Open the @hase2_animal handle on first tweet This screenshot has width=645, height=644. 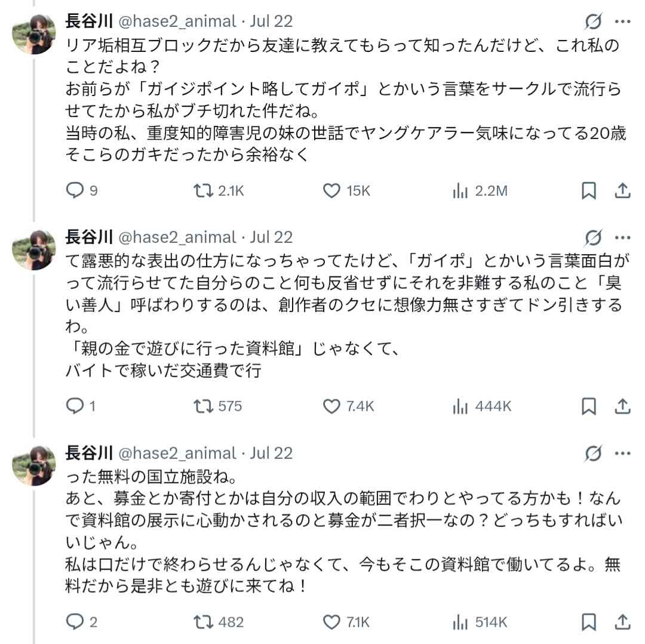tap(177, 21)
